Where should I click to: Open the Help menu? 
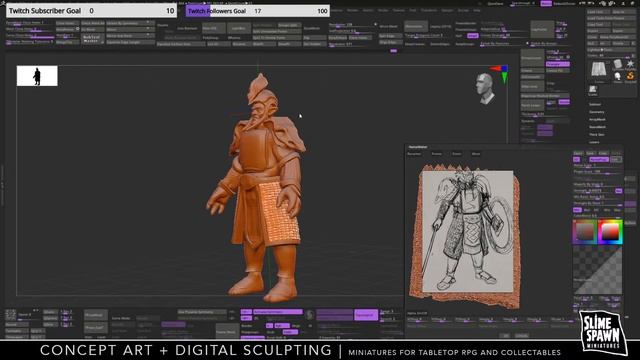[477, 10]
